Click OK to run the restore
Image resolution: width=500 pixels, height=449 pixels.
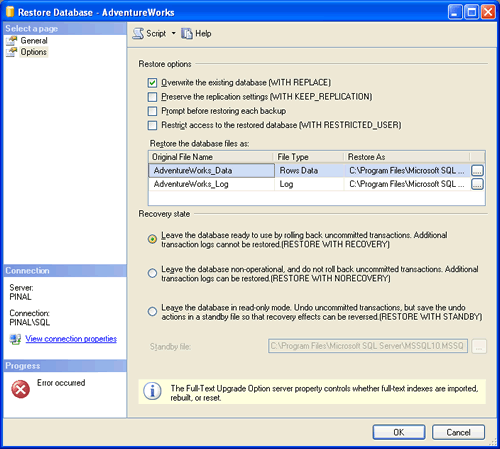pyautogui.click(x=399, y=432)
